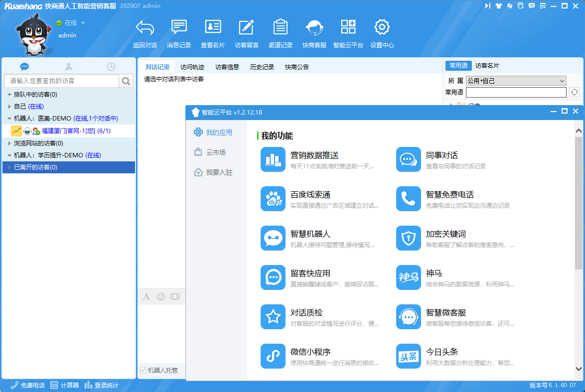Launch 百度线索通 app icon
This screenshot has width=585, height=392.
pos(273,199)
